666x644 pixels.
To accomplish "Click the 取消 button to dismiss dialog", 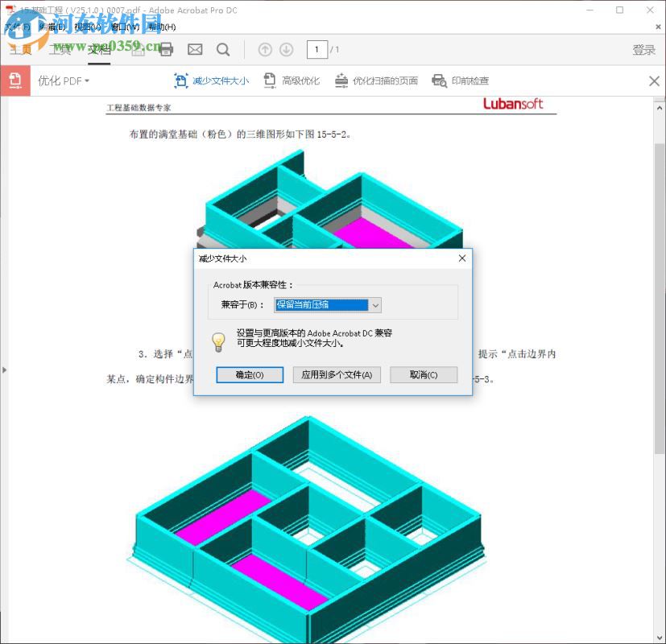I will click(424, 374).
